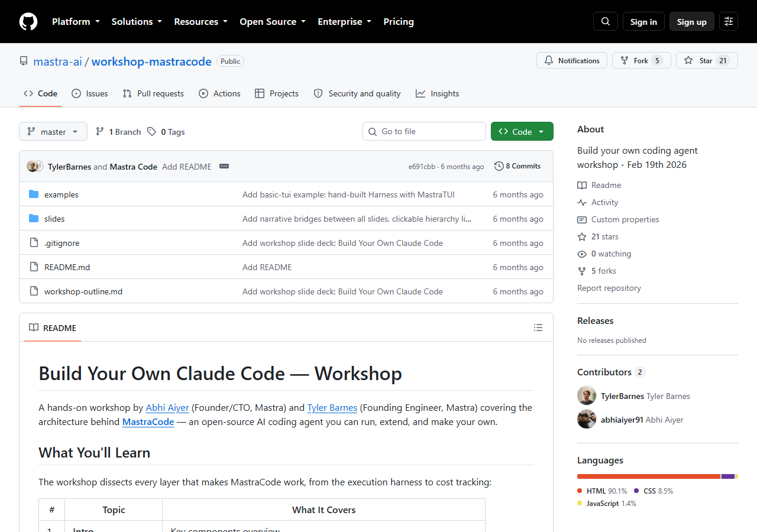
Task: Click the Readme book icon in About
Action: click(x=582, y=185)
